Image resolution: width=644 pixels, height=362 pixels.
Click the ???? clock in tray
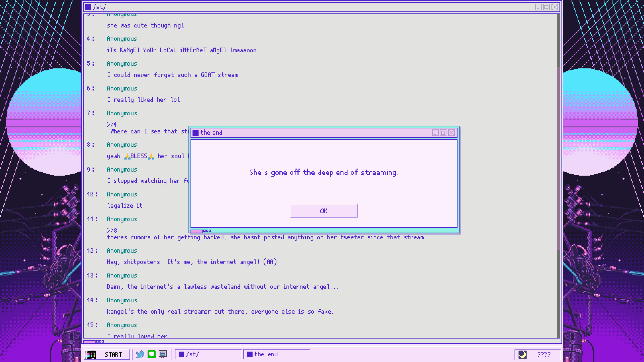tap(544, 354)
